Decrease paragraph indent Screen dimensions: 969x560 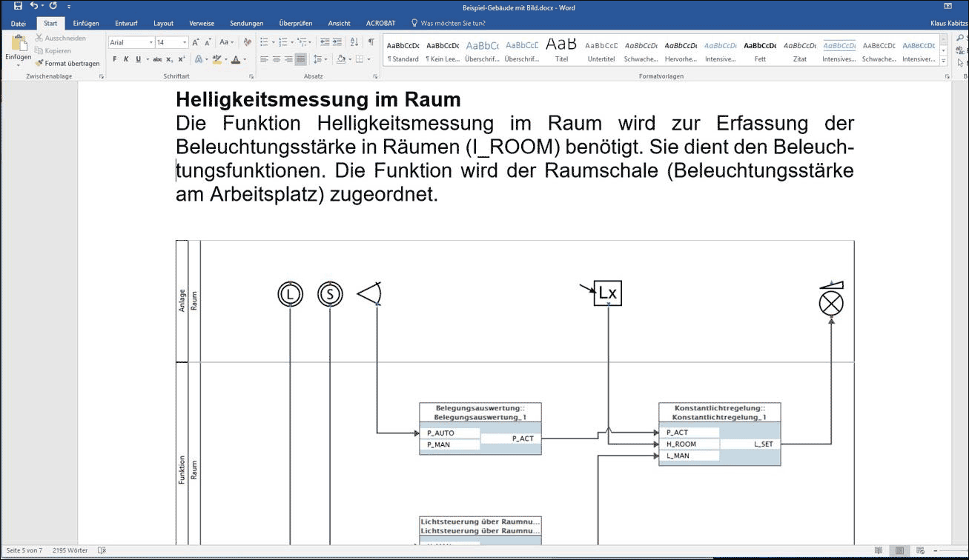tap(324, 42)
